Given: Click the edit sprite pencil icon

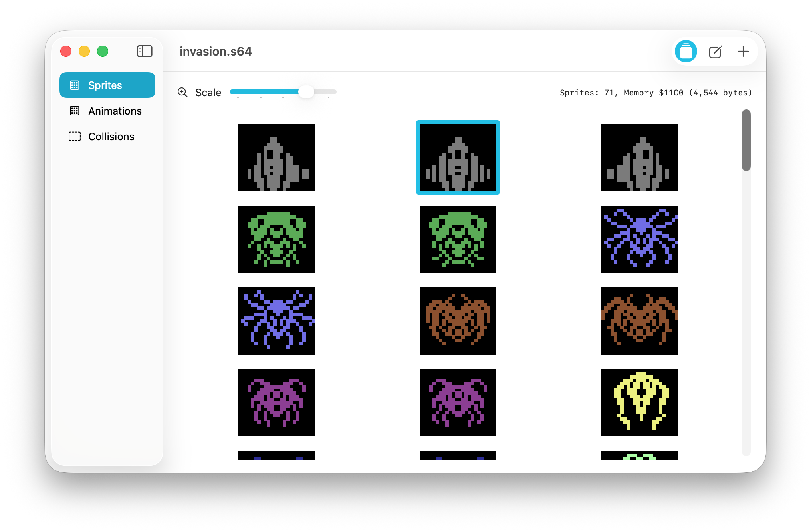Looking at the screenshot, I should 715,52.
